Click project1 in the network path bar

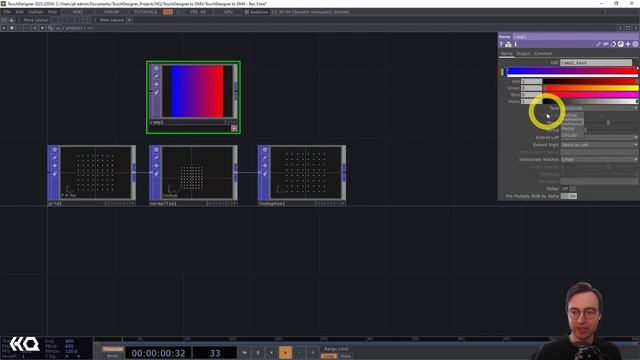tap(74, 28)
